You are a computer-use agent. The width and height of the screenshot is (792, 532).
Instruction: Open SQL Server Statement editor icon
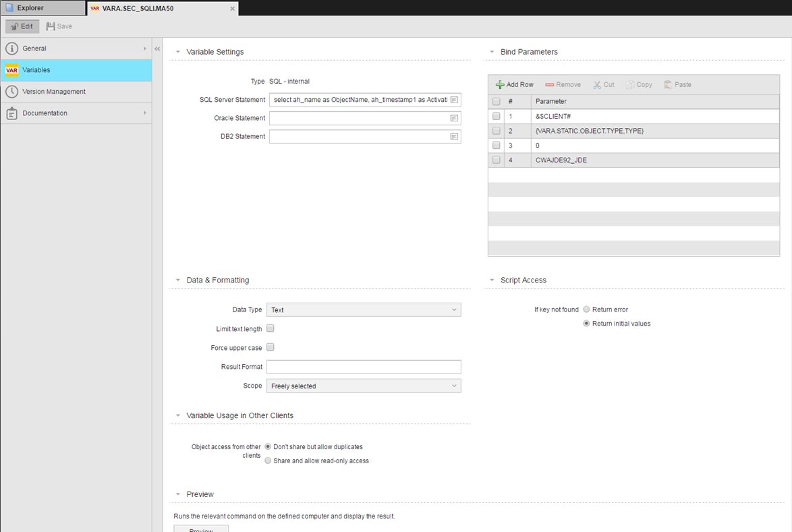click(x=454, y=100)
